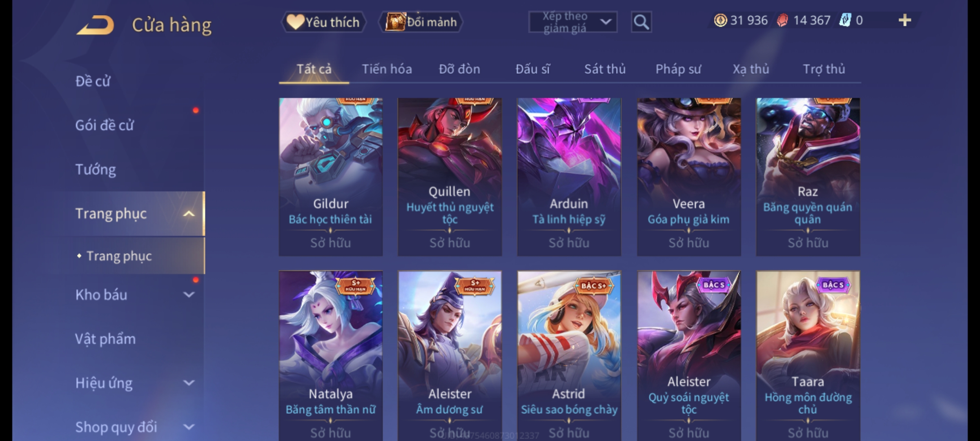Image resolution: width=980 pixels, height=441 pixels.
Task: Select the Veera Góa phụ giả kim skin
Action: pos(688,177)
